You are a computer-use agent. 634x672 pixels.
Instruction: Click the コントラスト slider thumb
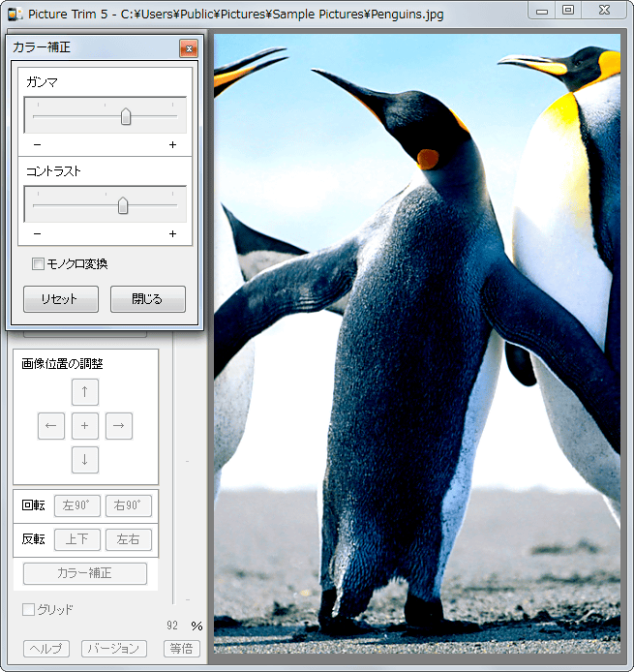[123, 205]
